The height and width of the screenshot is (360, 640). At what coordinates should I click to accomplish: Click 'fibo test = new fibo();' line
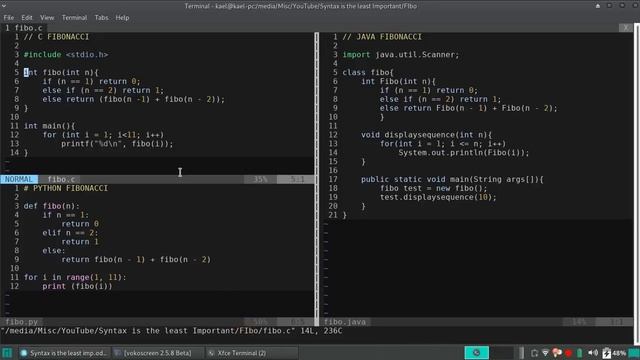coord(433,188)
